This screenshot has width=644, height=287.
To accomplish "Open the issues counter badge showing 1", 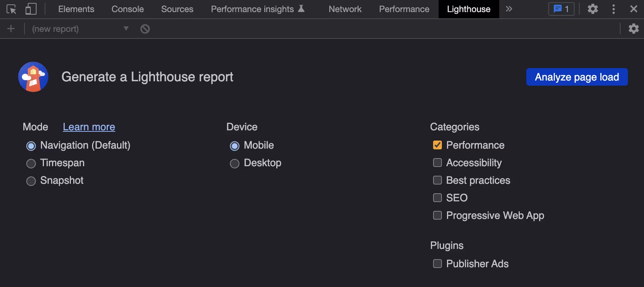I will tap(561, 9).
